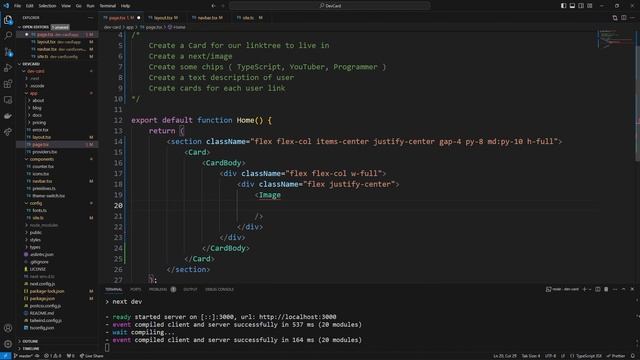Open the Docker view in the activity bar

click(x=8, y=116)
